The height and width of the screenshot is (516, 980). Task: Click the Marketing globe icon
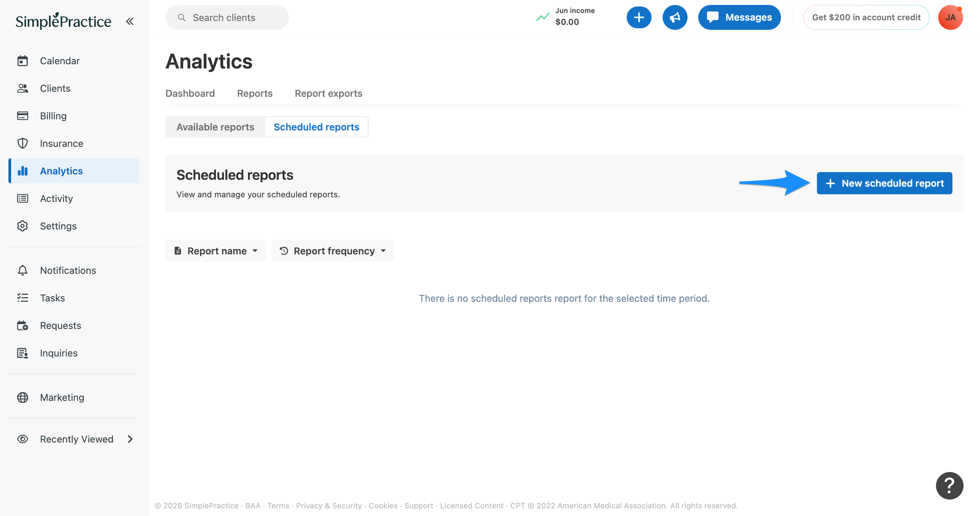pos(23,397)
